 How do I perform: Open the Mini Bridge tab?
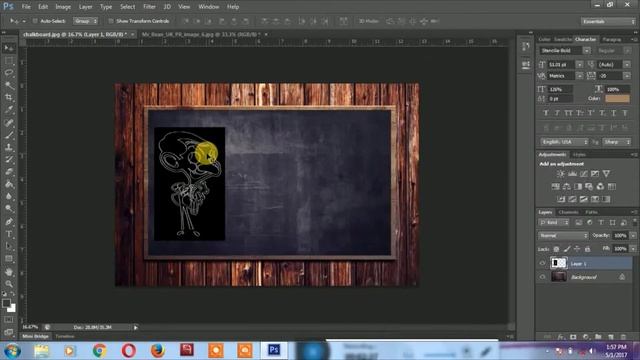tap(36, 336)
